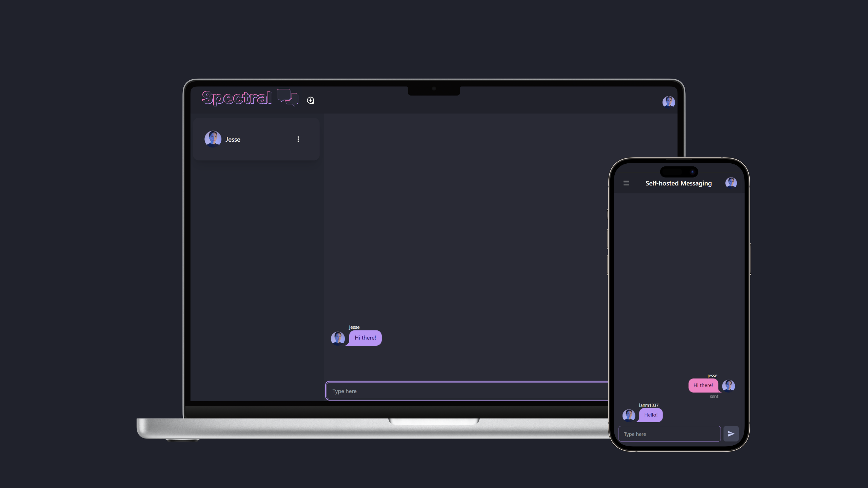
Task: Open the message options dropdown for Jesse
Action: (298, 139)
